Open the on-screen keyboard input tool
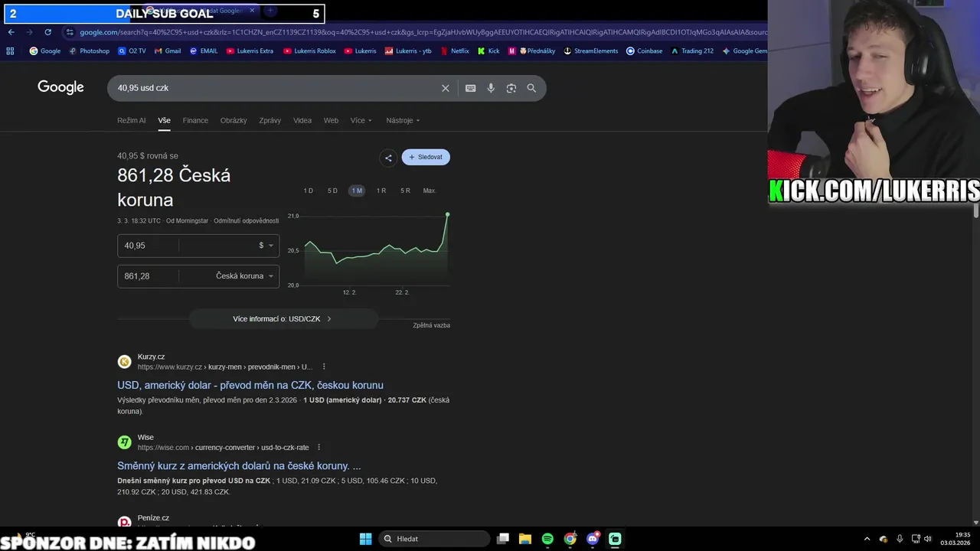The width and height of the screenshot is (980, 551). click(x=471, y=88)
